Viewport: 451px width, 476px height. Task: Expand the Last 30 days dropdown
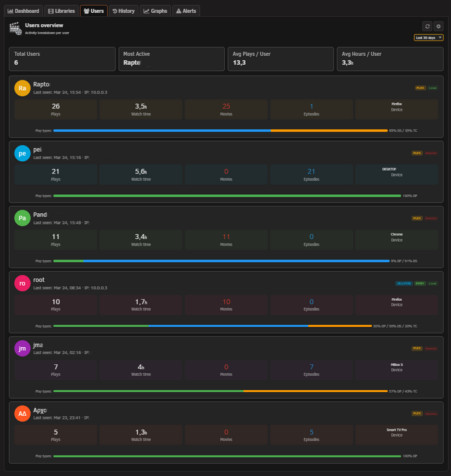pos(429,37)
